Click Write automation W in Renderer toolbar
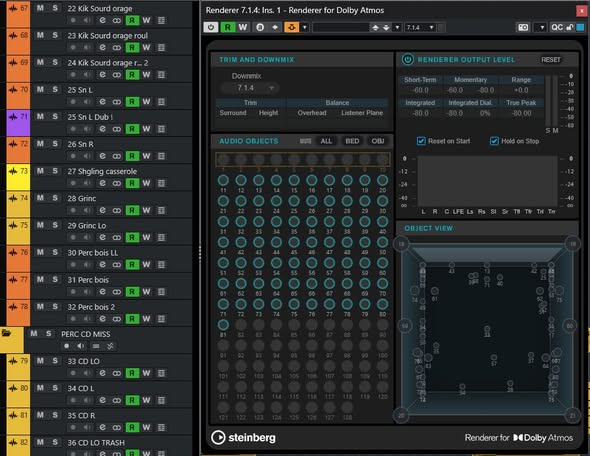The image size is (590, 456). (243, 27)
